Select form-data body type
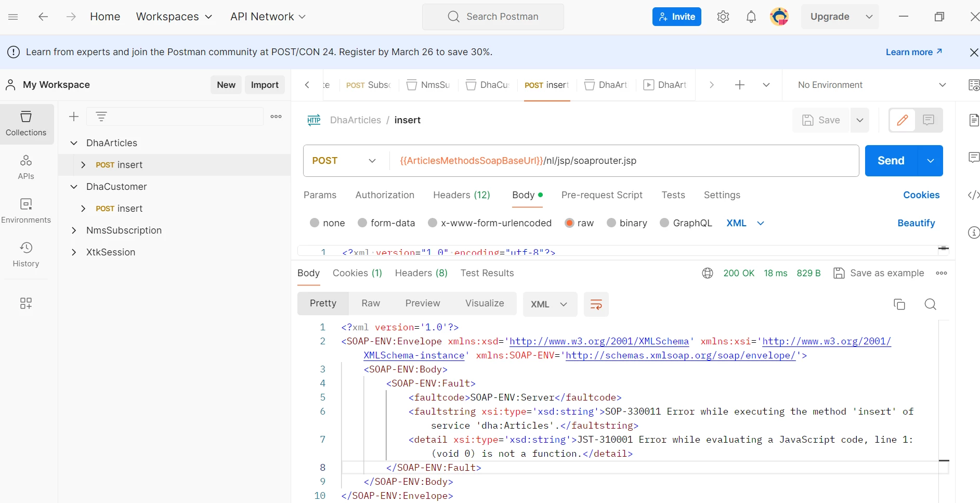Viewport: 980px width, 503px height. click(362, 223)
